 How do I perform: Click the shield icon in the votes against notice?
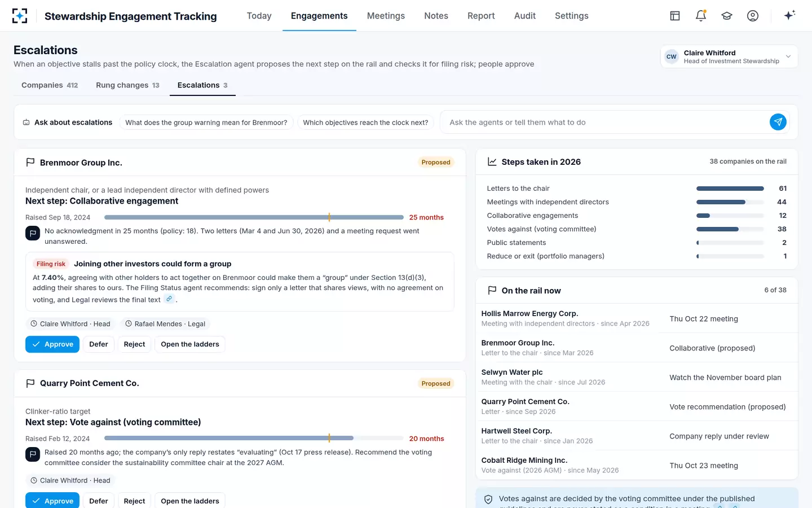[488, 499]
